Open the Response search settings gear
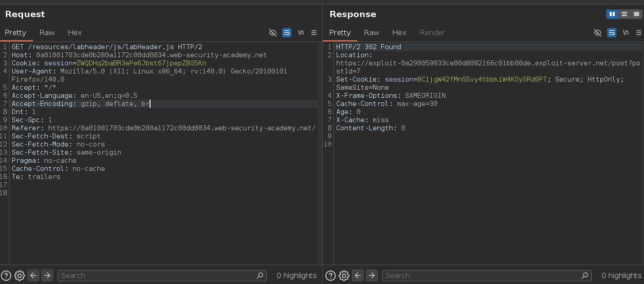This screenshot has height=284, width=644. 344,275
